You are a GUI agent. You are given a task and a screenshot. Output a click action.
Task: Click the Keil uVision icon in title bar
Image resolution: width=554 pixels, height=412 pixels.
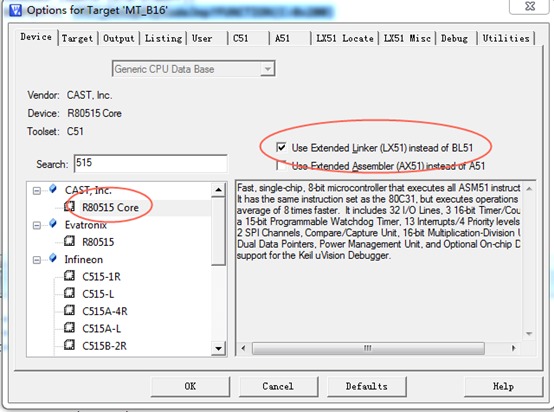[x=15, y=10]
